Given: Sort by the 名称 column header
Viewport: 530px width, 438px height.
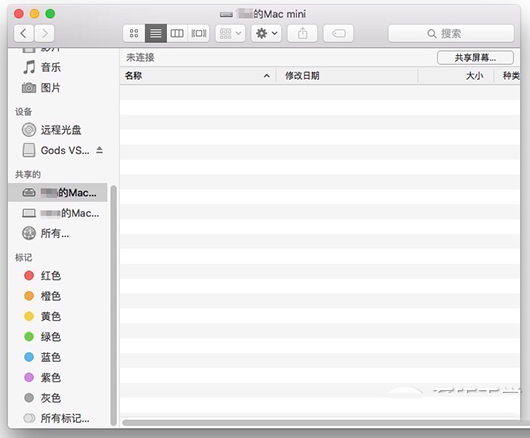Looking at the screenshot, I should 198,76.
